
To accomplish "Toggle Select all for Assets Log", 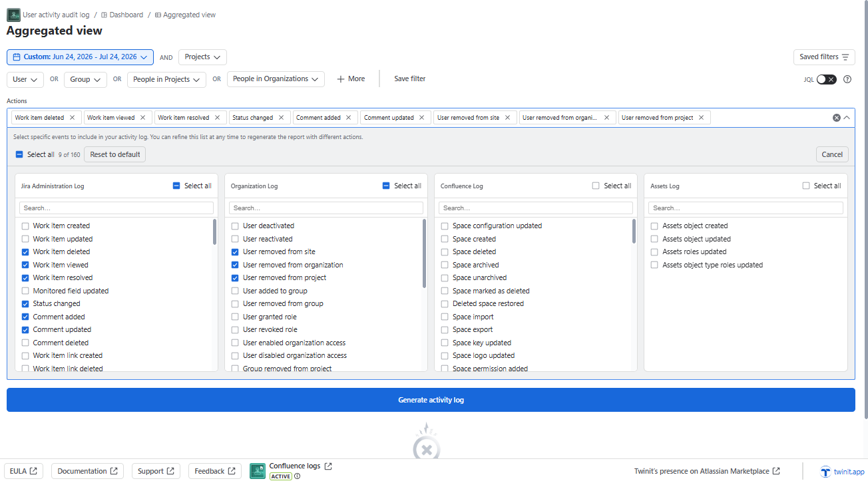I will click(x=806, y=186).
